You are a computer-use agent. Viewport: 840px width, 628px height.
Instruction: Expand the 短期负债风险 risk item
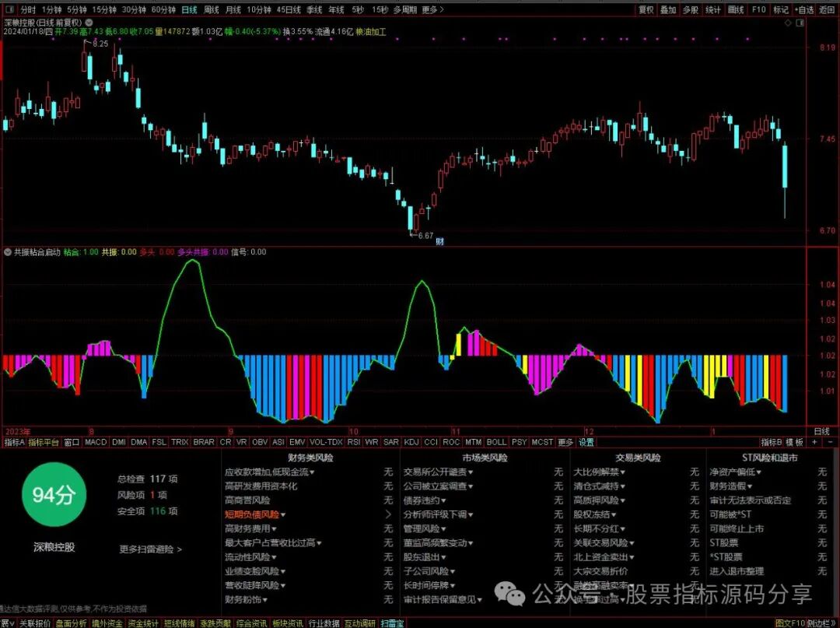click(255, 514)
